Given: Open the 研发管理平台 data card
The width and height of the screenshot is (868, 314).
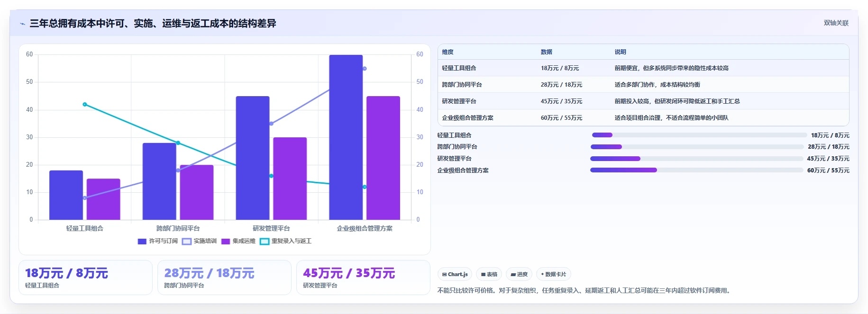Looking at the screenshot, I should point(363,278).
